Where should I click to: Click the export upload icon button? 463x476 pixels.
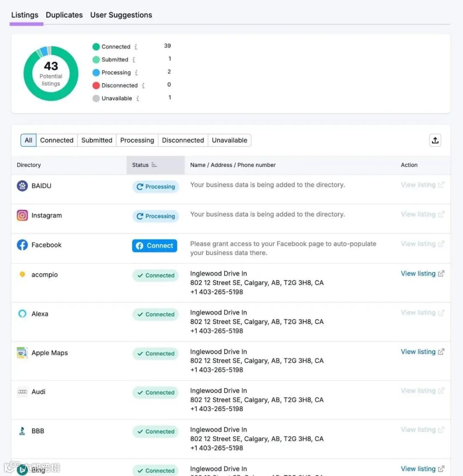pos(435,140)
